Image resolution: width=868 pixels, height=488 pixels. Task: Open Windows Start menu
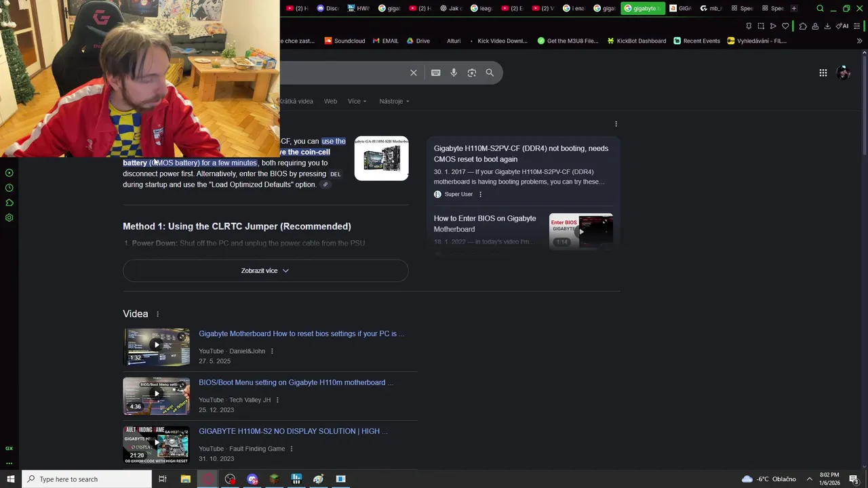(11, 479)
